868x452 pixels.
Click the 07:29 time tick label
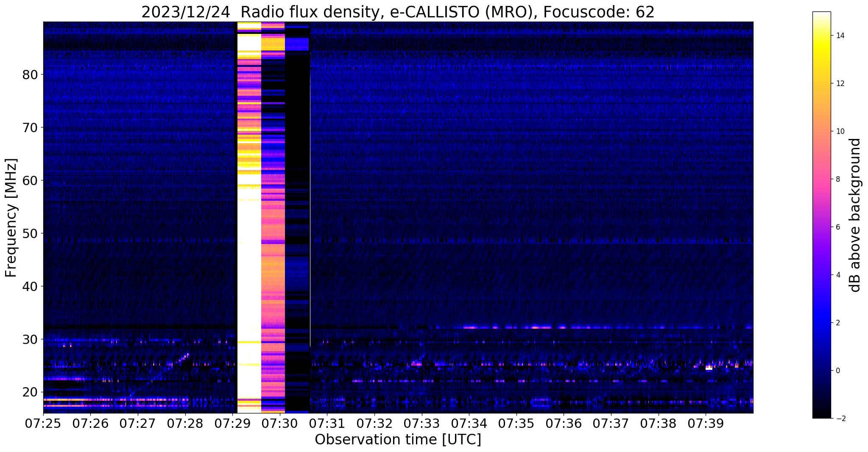232,423
